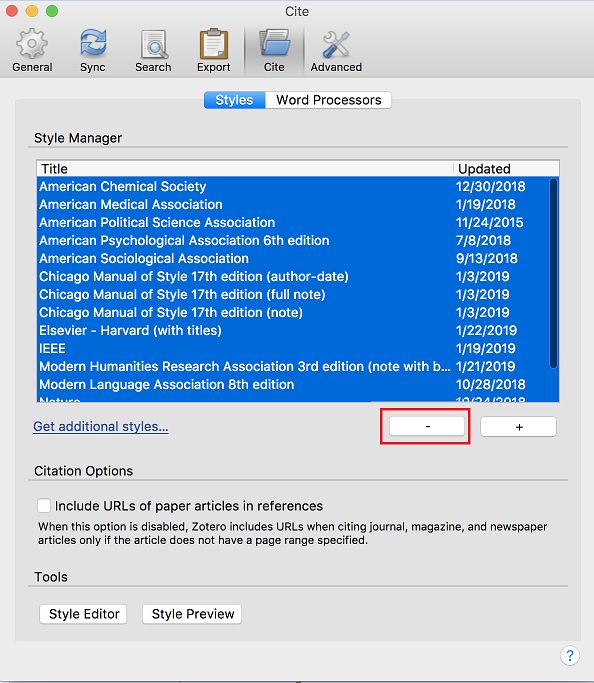594x683 pixels.
Task: Select American Sociological Association style
Action: coord(298,258)
